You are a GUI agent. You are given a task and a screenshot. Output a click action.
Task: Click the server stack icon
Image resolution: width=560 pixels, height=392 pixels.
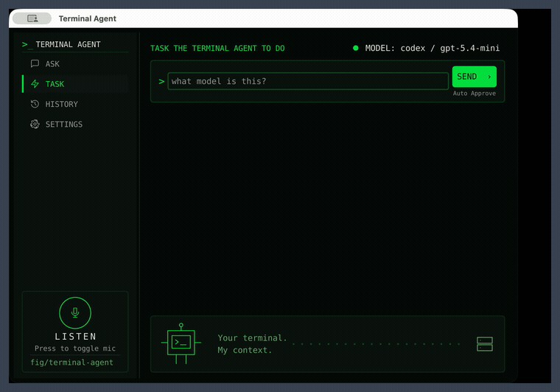pos(485,344)
